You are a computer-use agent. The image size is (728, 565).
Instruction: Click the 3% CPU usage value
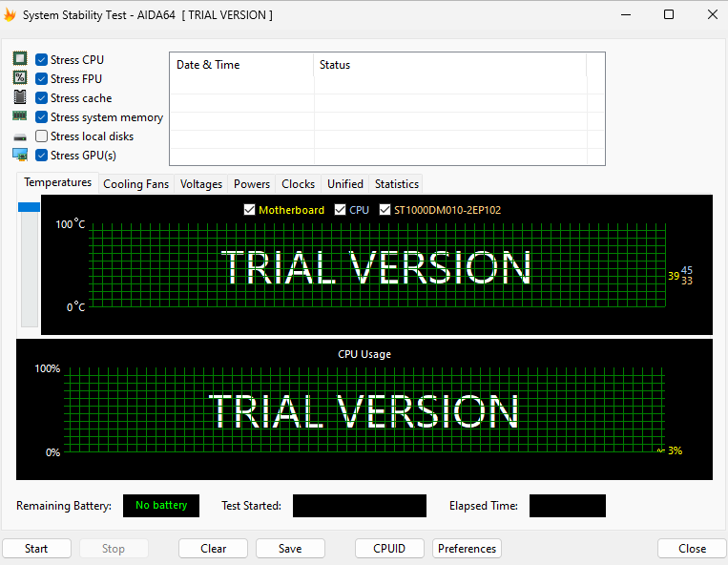coord(676,450)
